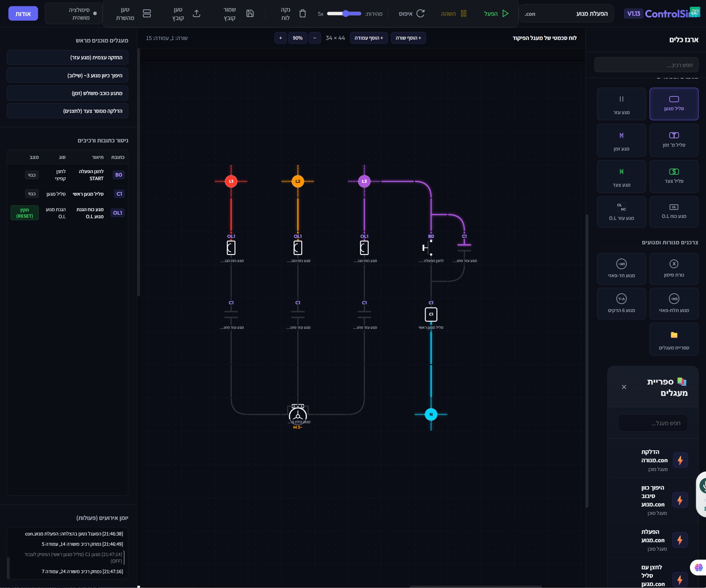The height and width of the screenshot is (588, 706).
Task: Click the log entry stamped 21:46:38
Action: click(74, 534)
